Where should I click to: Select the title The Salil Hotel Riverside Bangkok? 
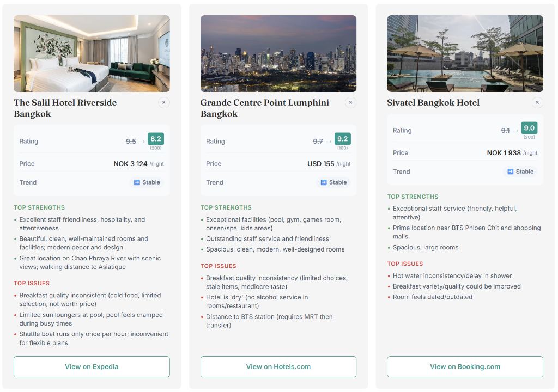[x=65, y=108]
